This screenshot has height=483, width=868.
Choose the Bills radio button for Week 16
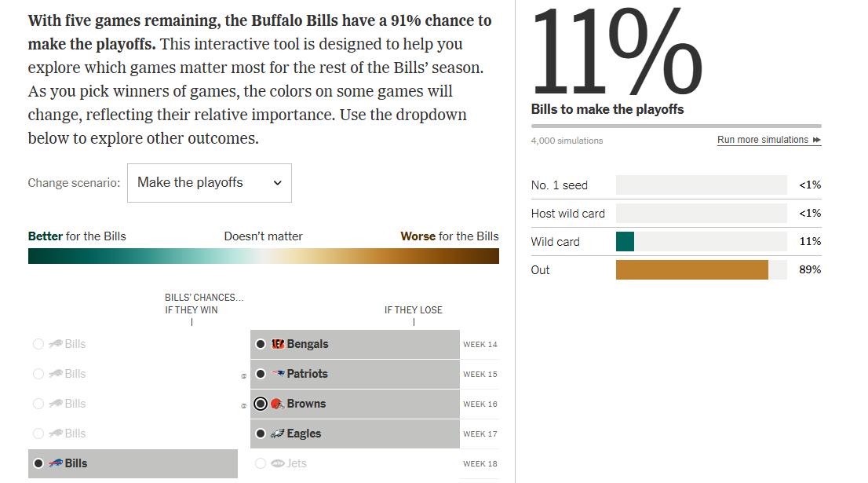[38, 404]
